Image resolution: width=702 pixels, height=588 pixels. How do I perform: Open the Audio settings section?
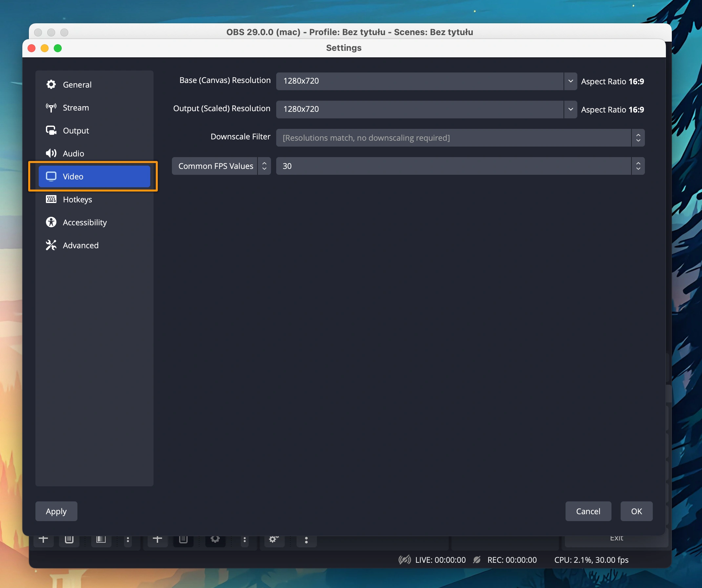coord(73,153)
